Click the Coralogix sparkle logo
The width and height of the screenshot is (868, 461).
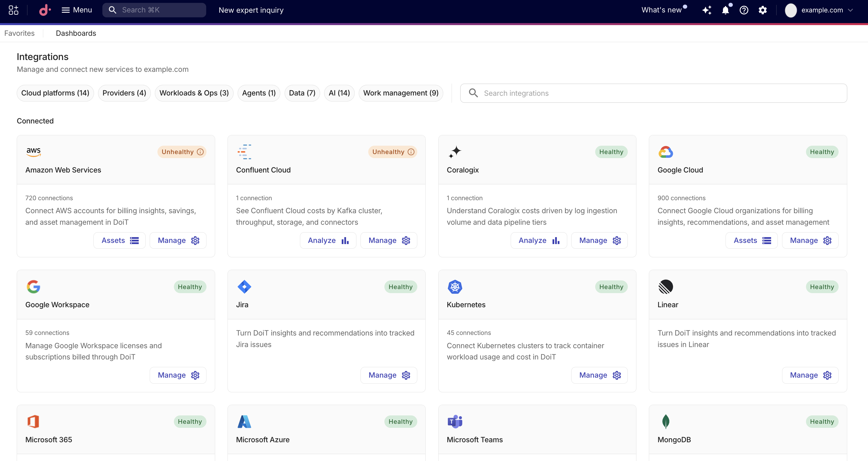[455, 152]
